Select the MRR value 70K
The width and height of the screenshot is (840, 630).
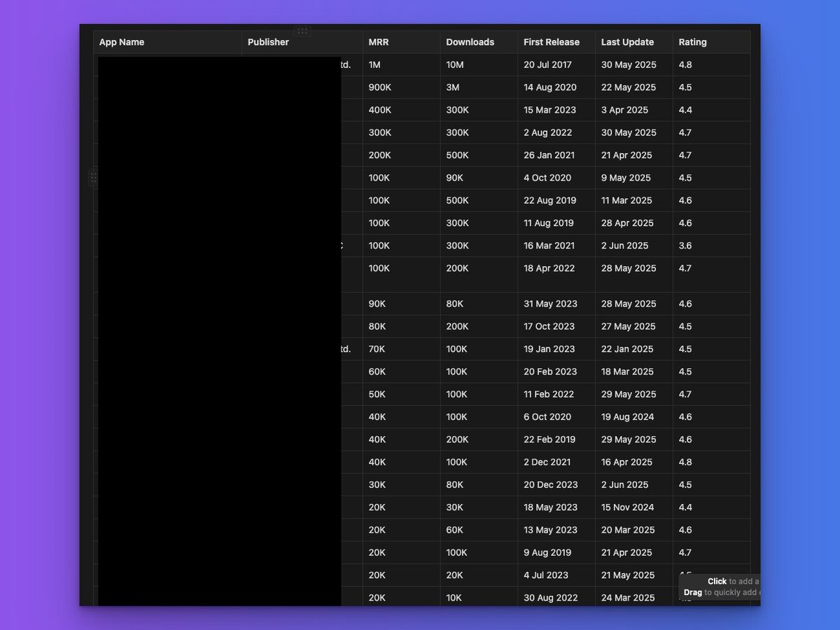(x=377, y=349)
